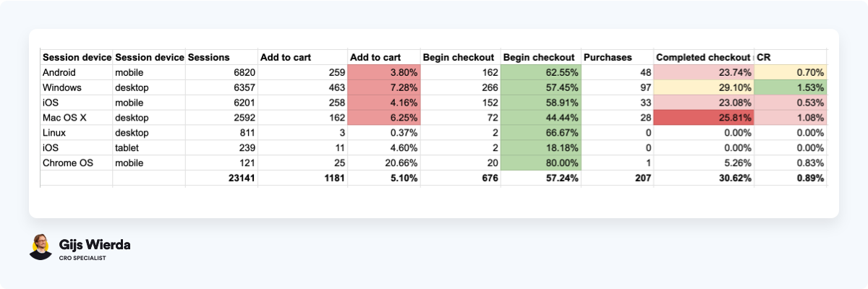Select the Mac OS X row label
868x289 pixels.
pos(77,117)
